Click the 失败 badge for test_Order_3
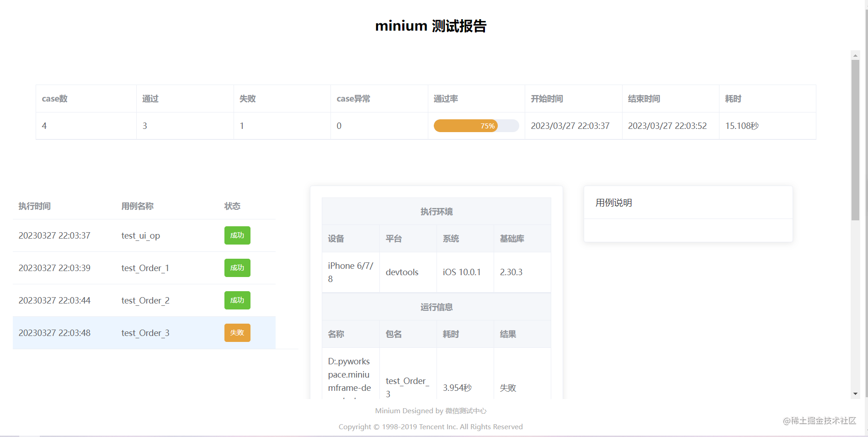 [x=237, y=333]
